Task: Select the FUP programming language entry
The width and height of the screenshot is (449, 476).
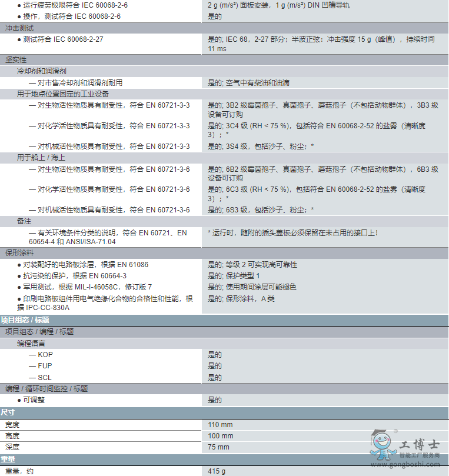Action: (x=45, y=366)
